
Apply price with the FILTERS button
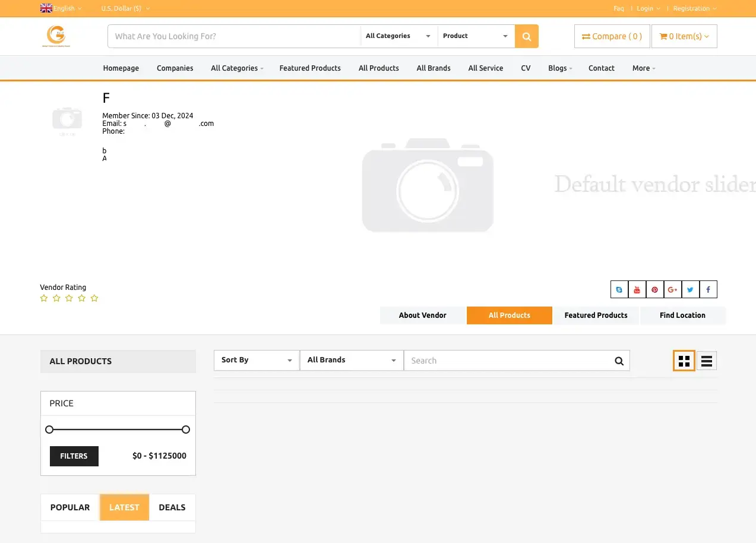(x=74, y=456)
